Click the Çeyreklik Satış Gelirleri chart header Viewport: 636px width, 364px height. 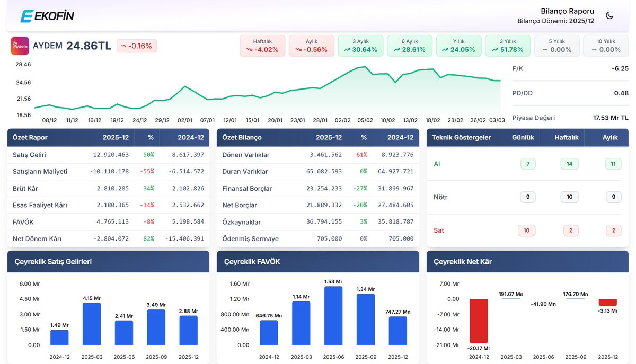(108, 262)
